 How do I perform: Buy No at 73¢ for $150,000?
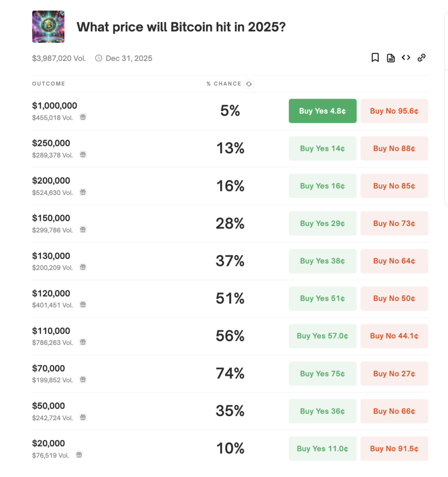pyautogui.click(x=394, y=223)
